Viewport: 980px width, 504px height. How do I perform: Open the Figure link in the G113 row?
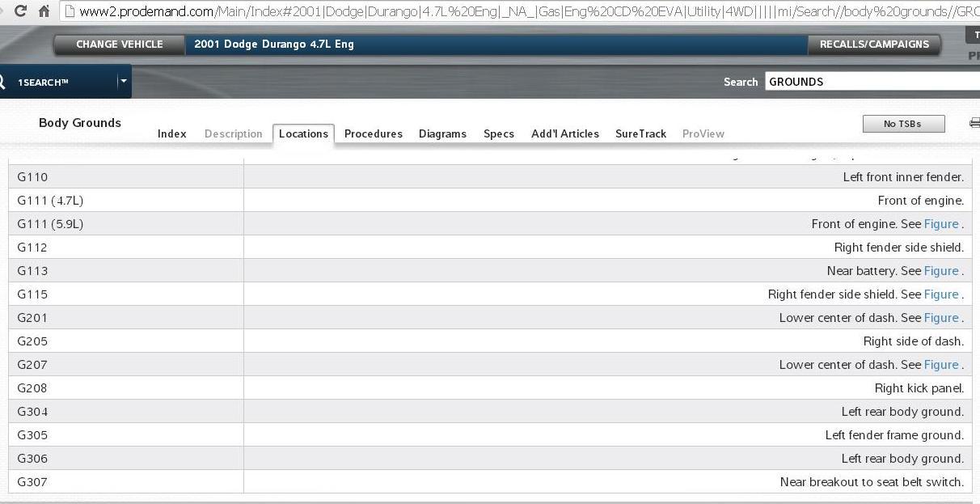tap(941, 271)
